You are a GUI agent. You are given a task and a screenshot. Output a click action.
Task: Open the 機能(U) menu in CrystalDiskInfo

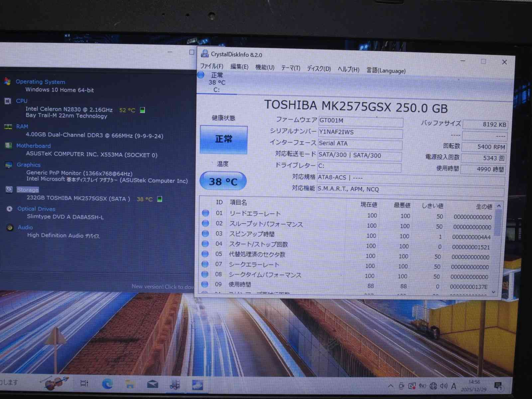click(264, 68)
